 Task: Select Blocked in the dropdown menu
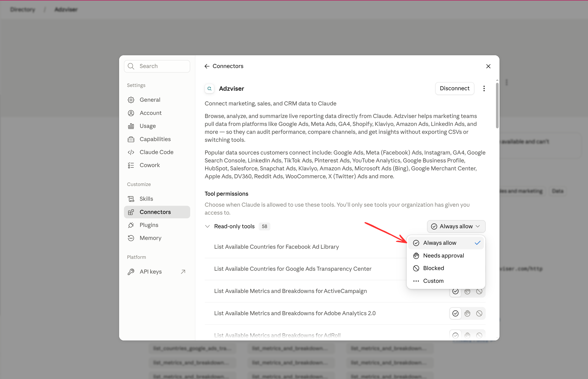446,268
